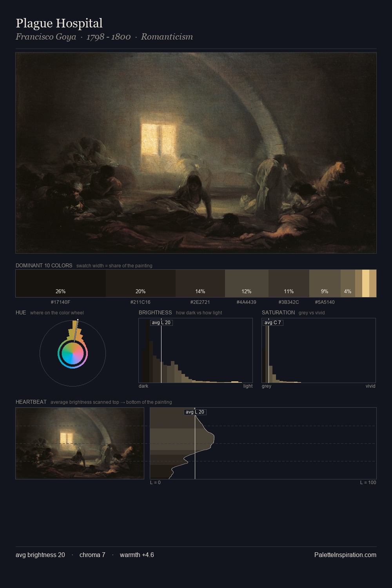This screenshot has height=588, width=392.
Task: Click the 'L = 100' axis label
Action: [x=368, y=483]
